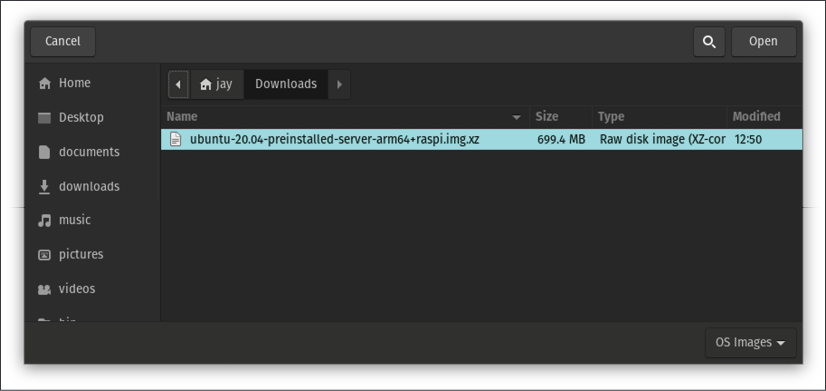This screenshot has width=826, height=391.
Task: Click the Raw disk image type cell
Action: coord(662,140)
